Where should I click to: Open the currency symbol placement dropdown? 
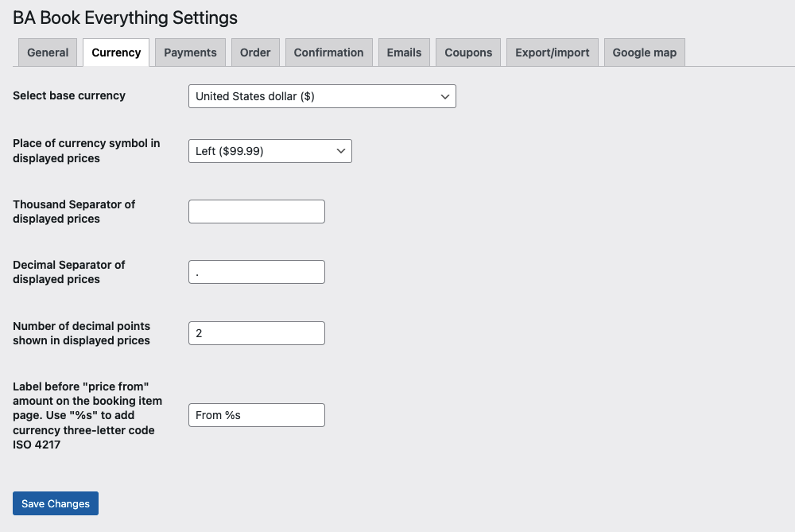pyautogui.click(x=270, y=151)
